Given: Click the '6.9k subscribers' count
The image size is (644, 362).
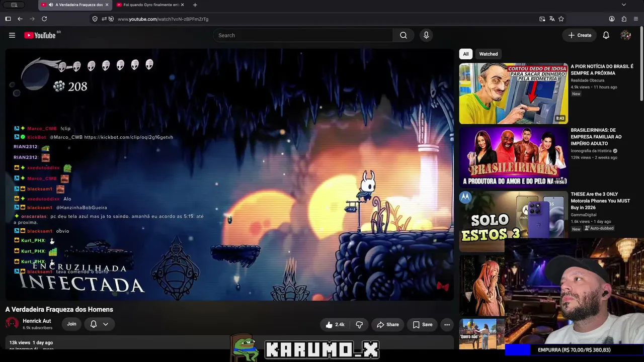Looking at the screenshot, I should tap(37, 328).
